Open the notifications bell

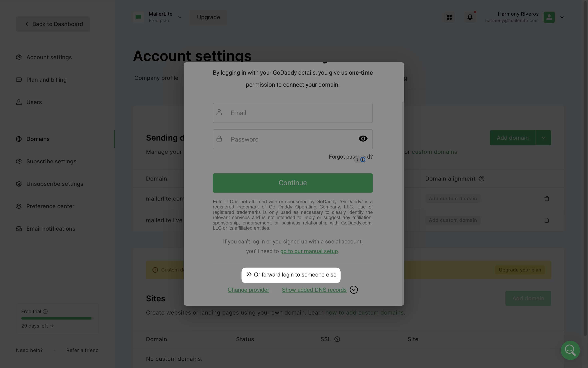coord(470,17)
